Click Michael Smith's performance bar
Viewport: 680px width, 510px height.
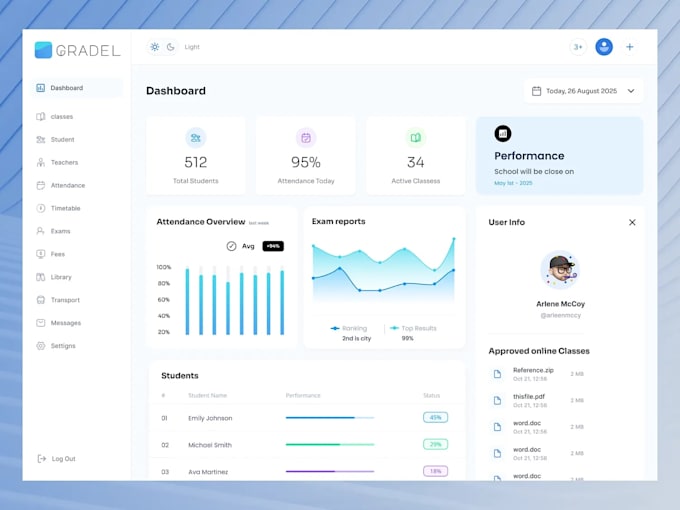pyautogui.click(x=330, y=445)
